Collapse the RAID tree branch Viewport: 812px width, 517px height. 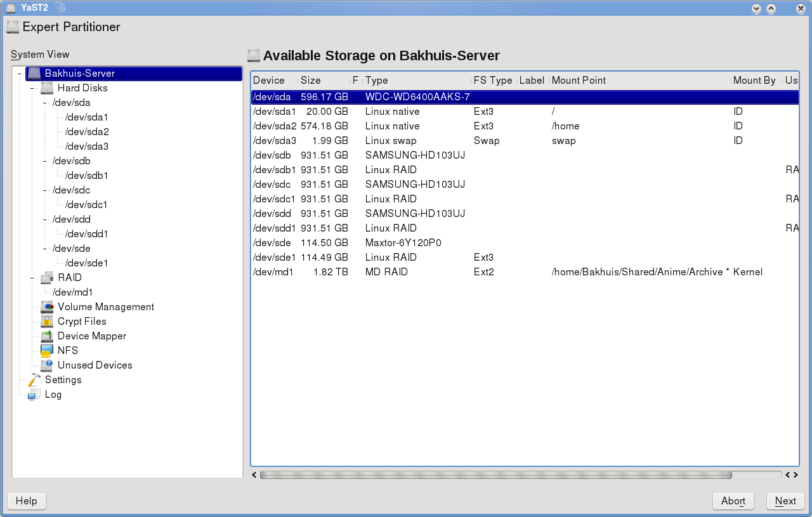pos(33,278)
